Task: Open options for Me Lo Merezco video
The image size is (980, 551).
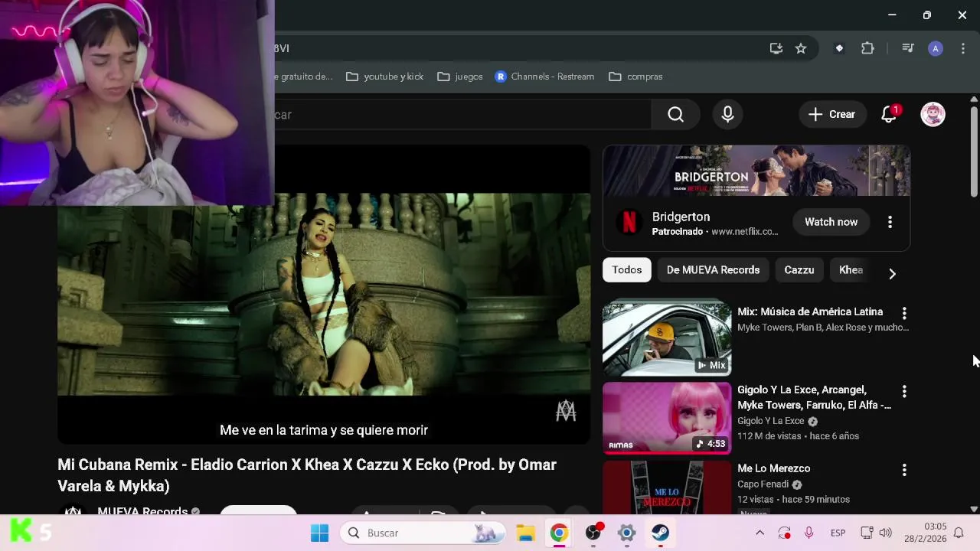Action: pos(904,470)
